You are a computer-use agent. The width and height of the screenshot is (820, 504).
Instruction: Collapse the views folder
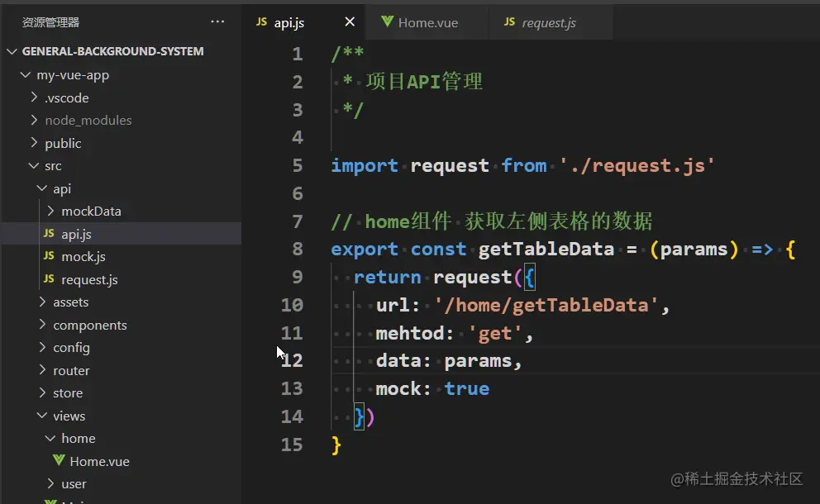[69, 416]
